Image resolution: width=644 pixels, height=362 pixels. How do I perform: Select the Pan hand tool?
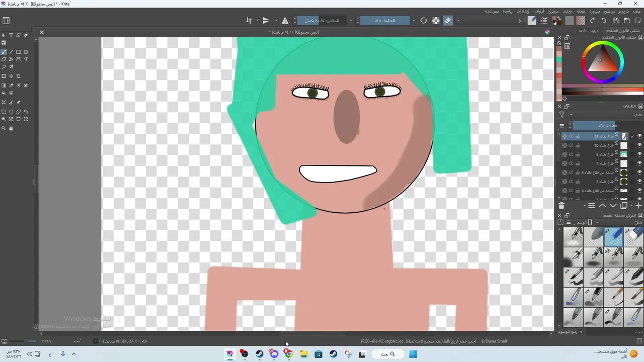tap(11, 128)
